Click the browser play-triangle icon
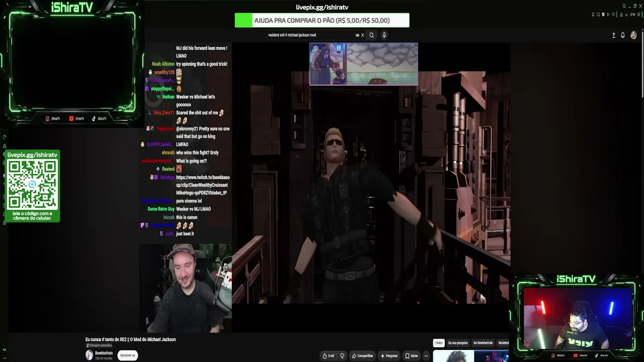This screenshot has width=644, height=362. (608, 15)
